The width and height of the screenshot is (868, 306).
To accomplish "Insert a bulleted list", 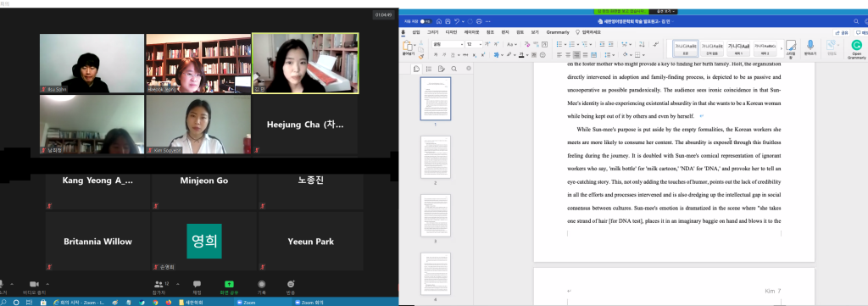I will coord(559,44).
